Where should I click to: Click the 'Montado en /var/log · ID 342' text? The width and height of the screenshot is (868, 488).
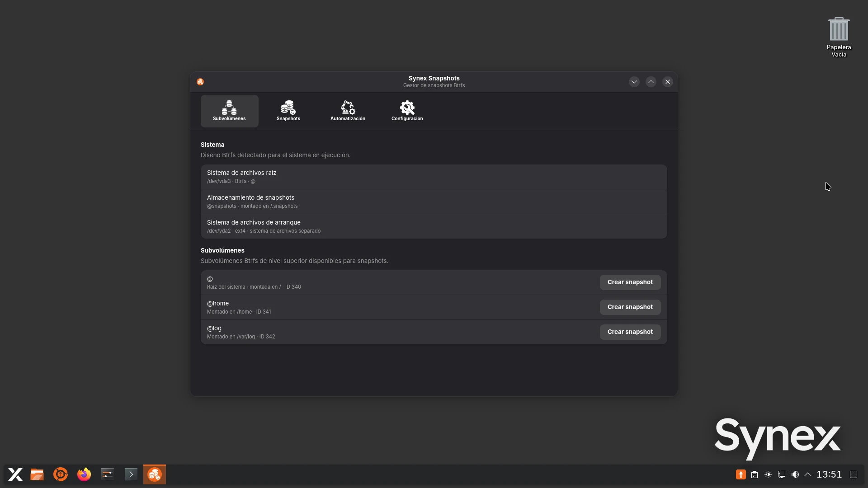pos(241,337)
